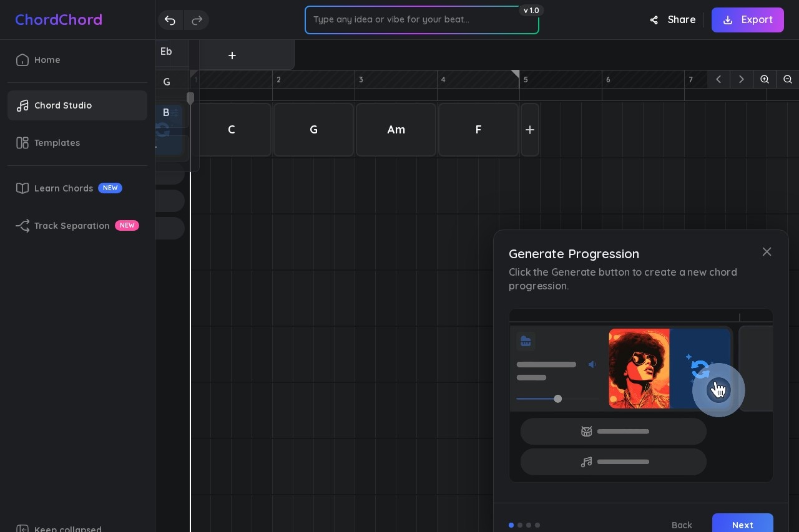The height and width of the screenshot is (532, 799).
Task: Open Track Separation tool
Action: [77, 226]
